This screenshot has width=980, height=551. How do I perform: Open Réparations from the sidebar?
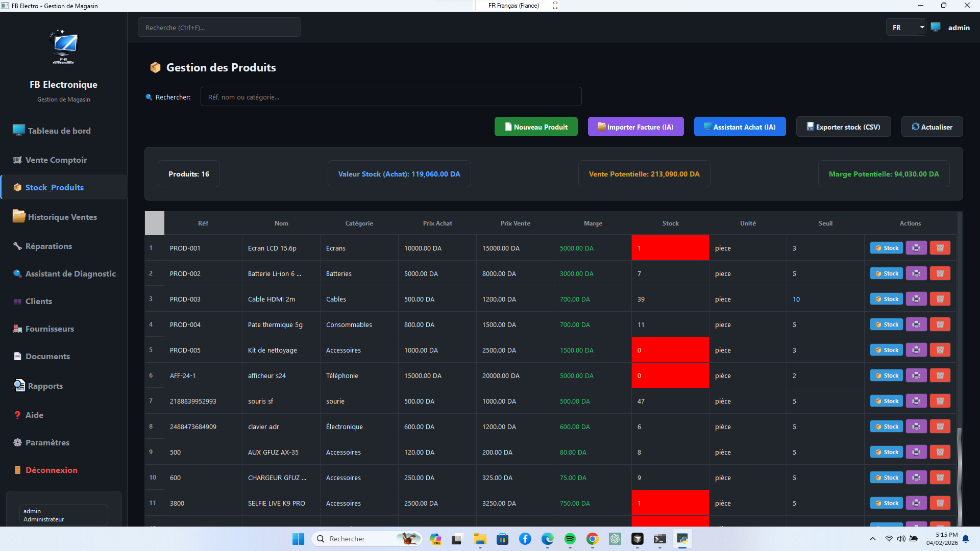(x=48, y=246)
